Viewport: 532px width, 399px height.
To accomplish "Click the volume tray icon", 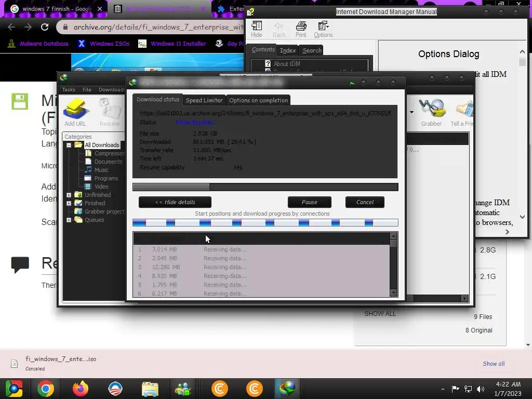I will click(x=481, y=389).
